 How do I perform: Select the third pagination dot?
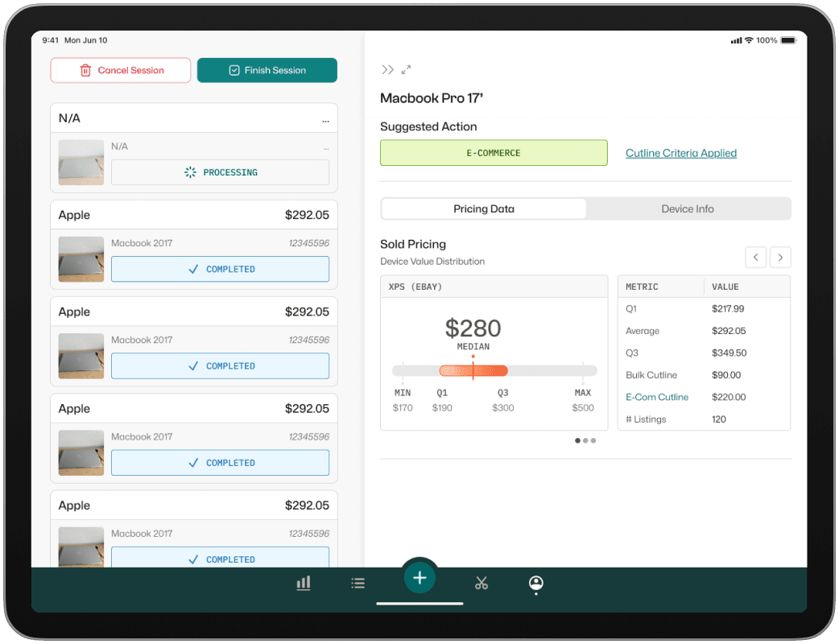coord(593,441)
